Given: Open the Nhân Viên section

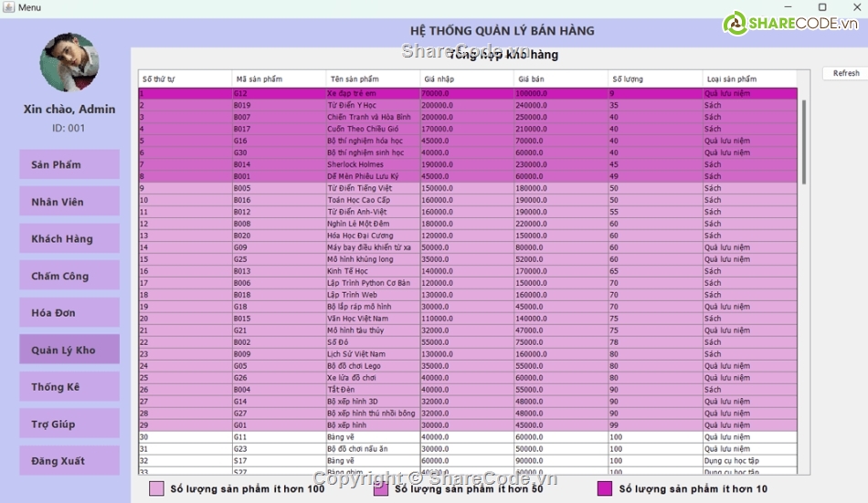Looking at the screenshot, I should 69,202.
